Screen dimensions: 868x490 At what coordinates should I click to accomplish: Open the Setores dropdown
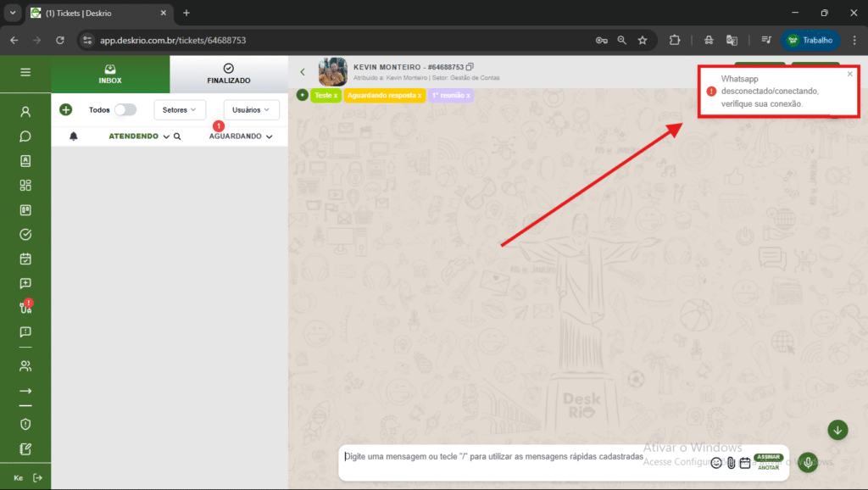pos(180,109)
